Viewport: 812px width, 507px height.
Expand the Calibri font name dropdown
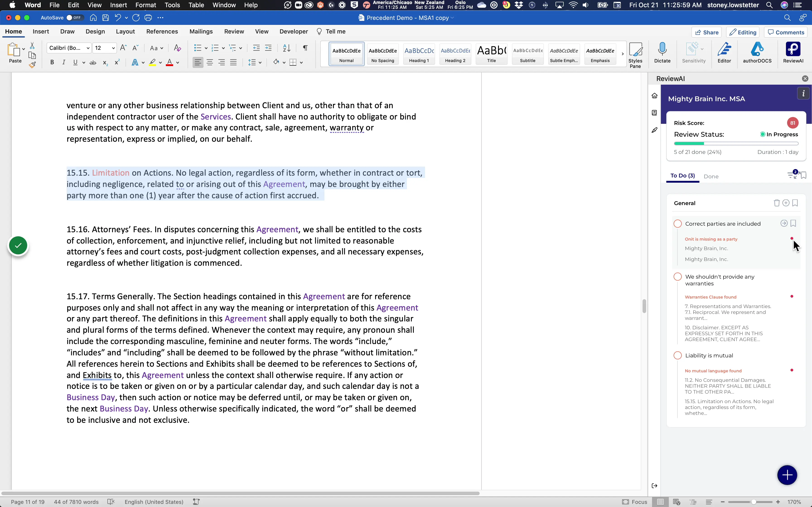[x=88, y=48]
